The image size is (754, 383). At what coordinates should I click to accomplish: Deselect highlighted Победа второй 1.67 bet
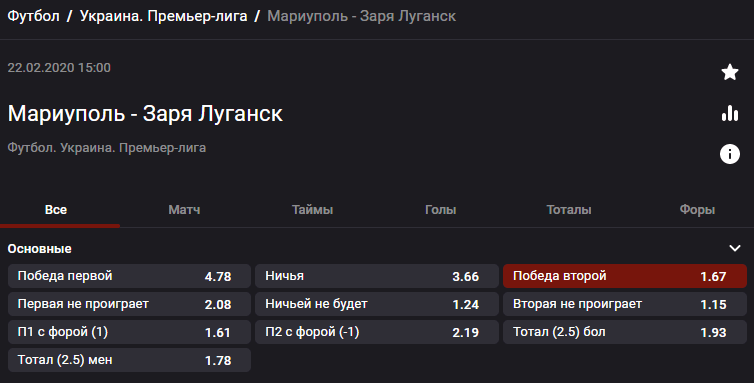(x=625, y=276)
